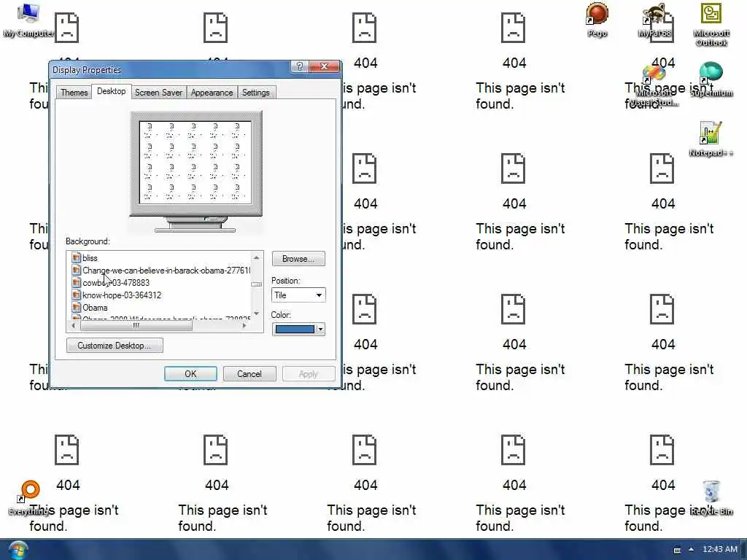
Task: Click background list scroll right arrow
Action: (x=244, y=326)
